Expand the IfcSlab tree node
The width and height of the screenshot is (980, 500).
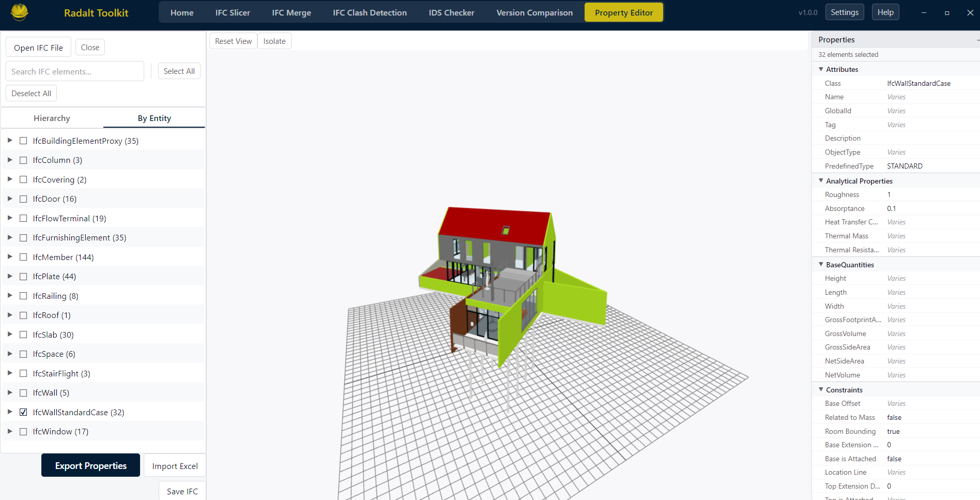[x=9, y=335]
